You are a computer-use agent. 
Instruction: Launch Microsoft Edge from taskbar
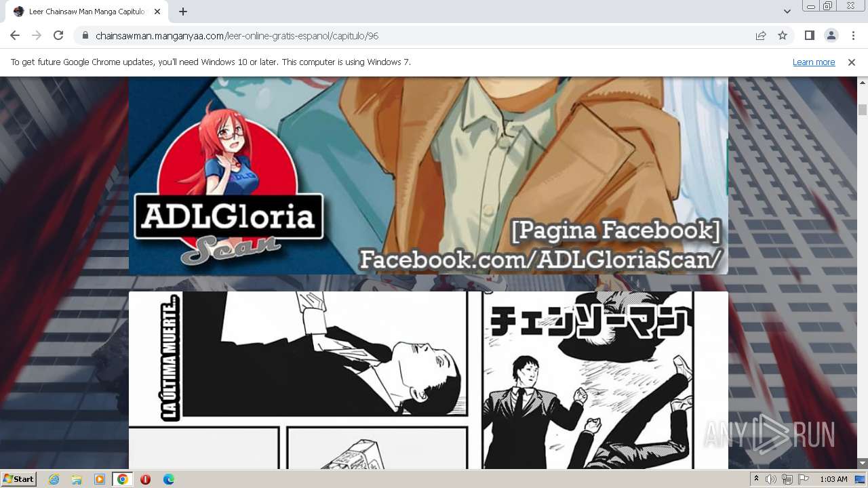pyautogui.click(x=168, y=479)
